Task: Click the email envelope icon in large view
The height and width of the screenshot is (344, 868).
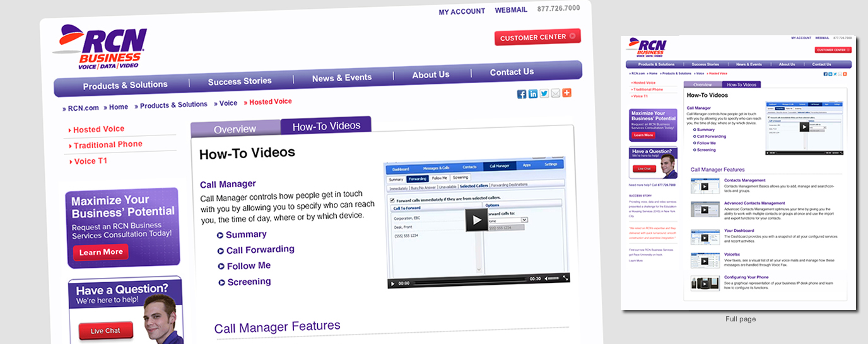Action: [x=555, y=93]
